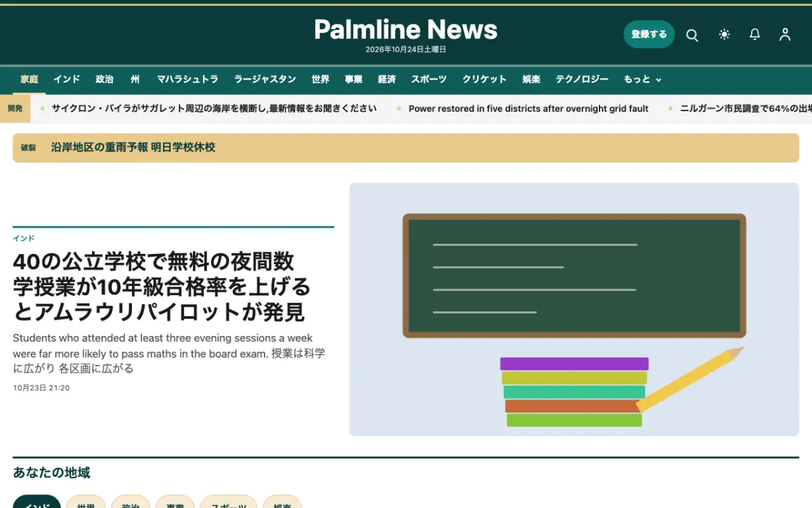This screenshot has height=508, width=812.
Task: Click the date 2026年10月24日土曜日
Action: click(406, 49)
